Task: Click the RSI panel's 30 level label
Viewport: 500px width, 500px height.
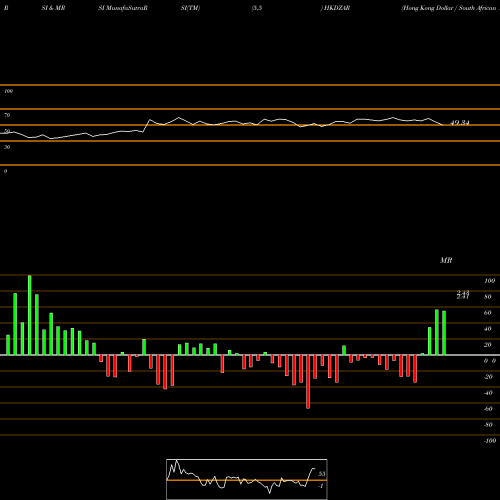Action: coord(7,147)
